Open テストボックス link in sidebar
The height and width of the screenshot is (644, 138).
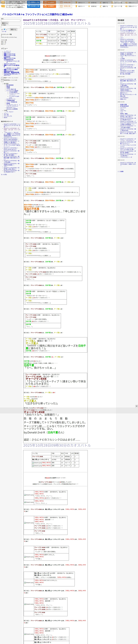point(8,116)
